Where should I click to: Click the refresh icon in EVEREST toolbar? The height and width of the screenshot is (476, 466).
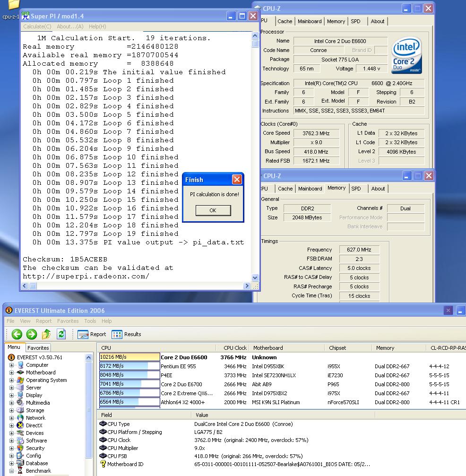[61, 334]
